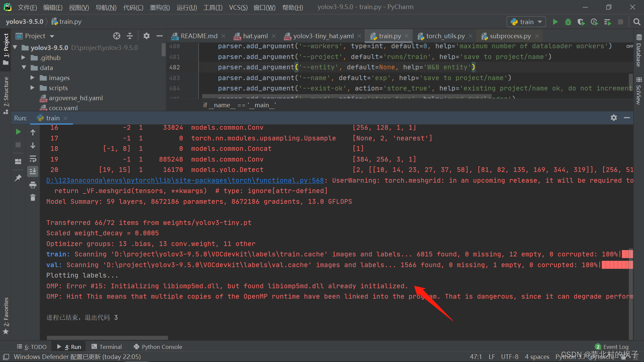Click the search everywhere magnifier icon

tap(637, 22)
